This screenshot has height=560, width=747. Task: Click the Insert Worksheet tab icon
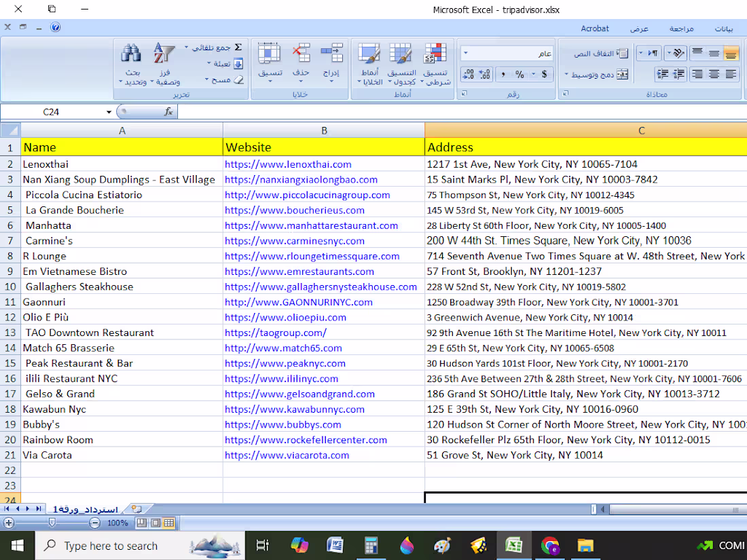coord(136,509)
